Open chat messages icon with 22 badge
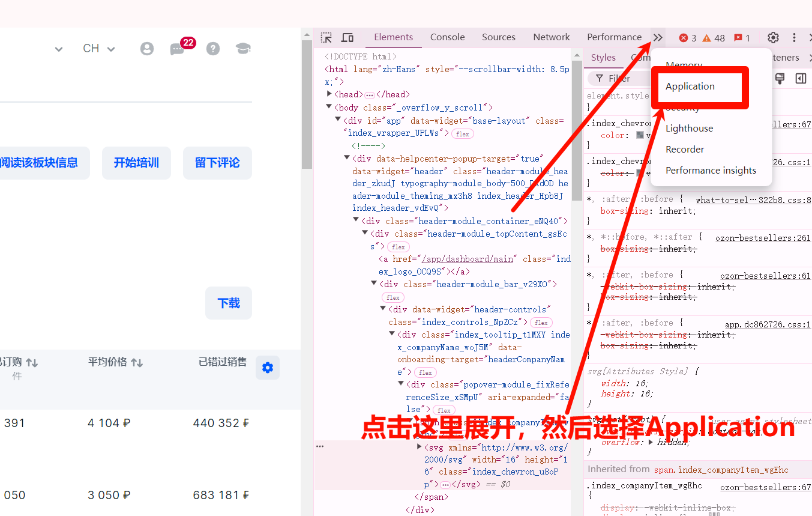Image resolution: width=812 pixels, height=516 pixels. tap(178, 49)
